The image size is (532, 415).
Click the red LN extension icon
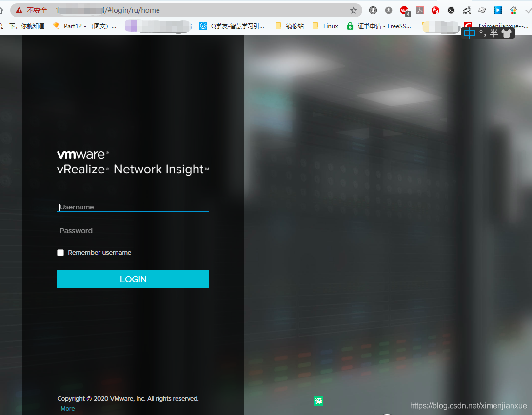(435, 10)
